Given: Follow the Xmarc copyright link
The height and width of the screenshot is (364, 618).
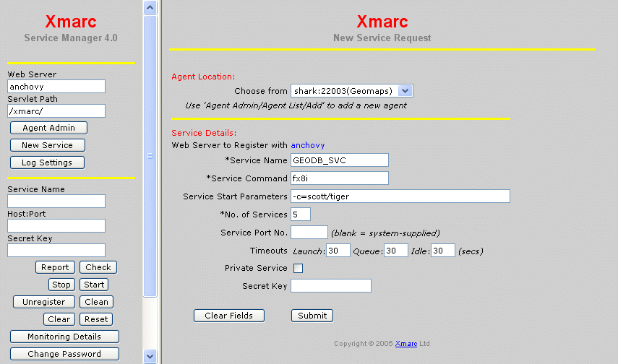Looking at the screenshot, I should coord(406,344).
